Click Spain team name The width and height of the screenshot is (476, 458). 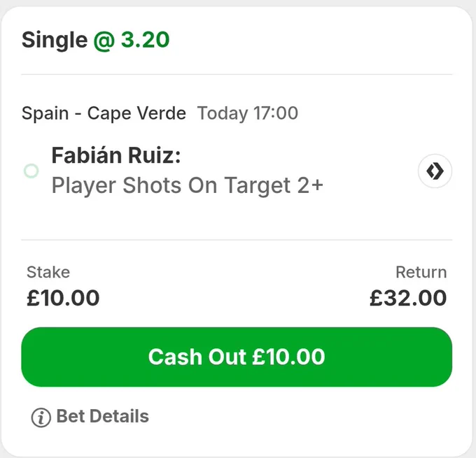pos(45,114)
